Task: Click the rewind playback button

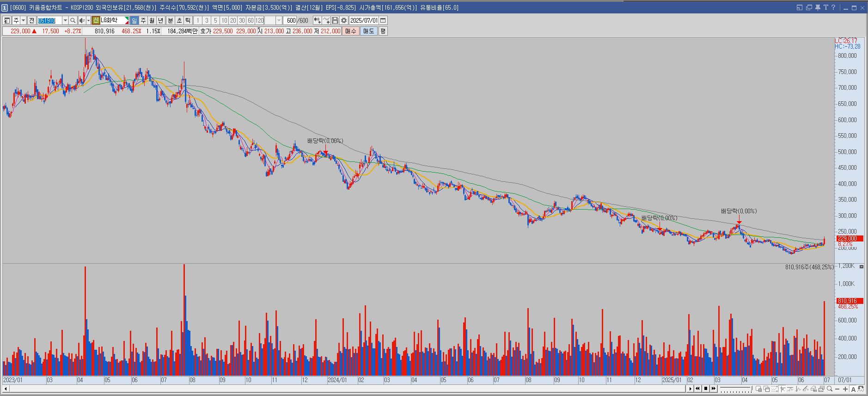Action: point(698,389)
